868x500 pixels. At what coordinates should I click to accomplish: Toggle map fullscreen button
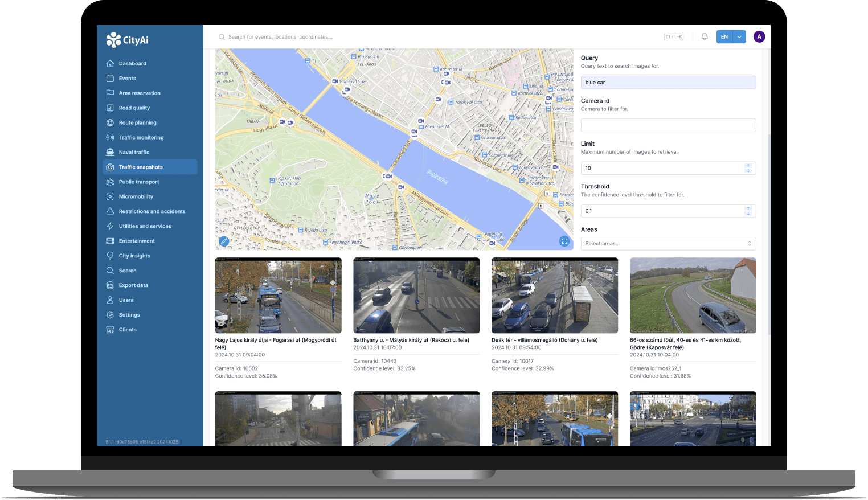(564, 241)
